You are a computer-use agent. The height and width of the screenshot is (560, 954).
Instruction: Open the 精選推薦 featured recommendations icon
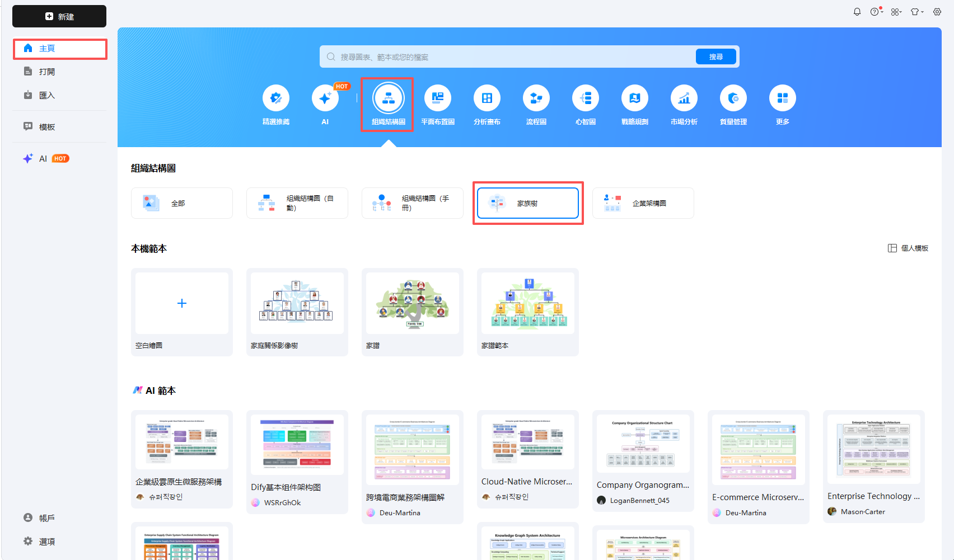coord(276,105)
